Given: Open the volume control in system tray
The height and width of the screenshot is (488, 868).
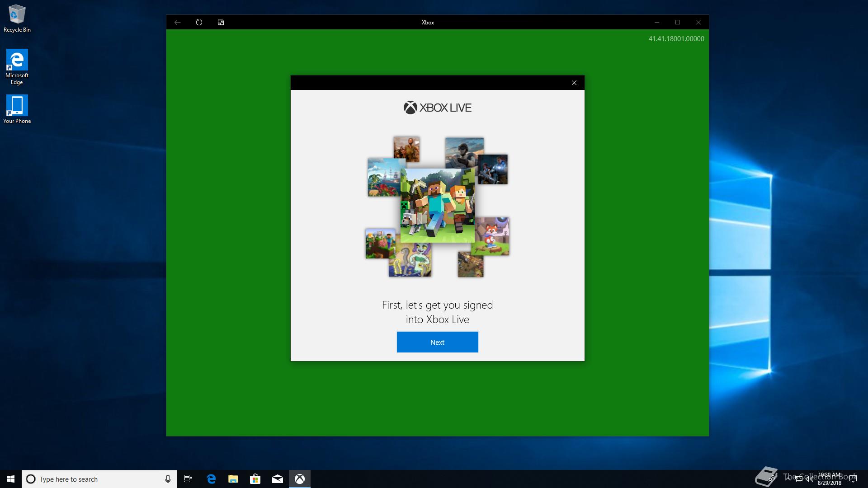Looking at the screenshot, I should click(x=810, y=479).
